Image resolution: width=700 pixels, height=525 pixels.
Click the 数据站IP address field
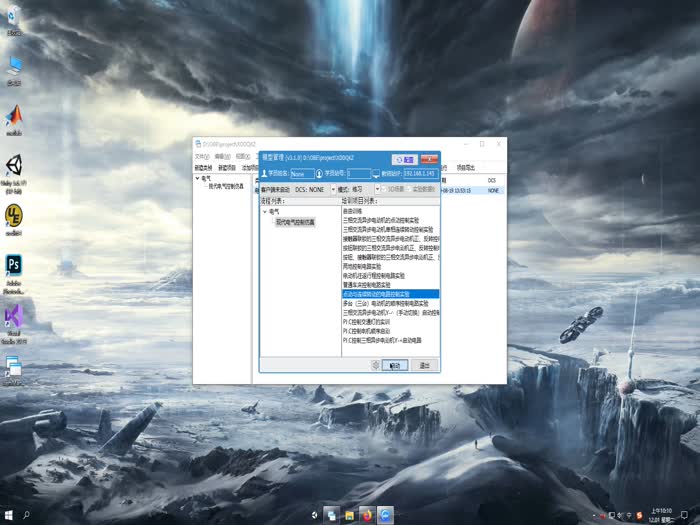419,173
